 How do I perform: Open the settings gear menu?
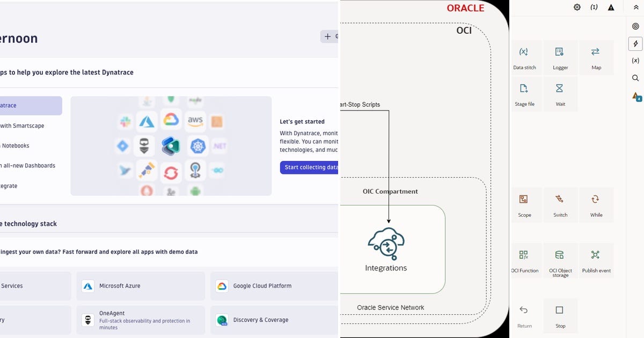pos(577,7)
